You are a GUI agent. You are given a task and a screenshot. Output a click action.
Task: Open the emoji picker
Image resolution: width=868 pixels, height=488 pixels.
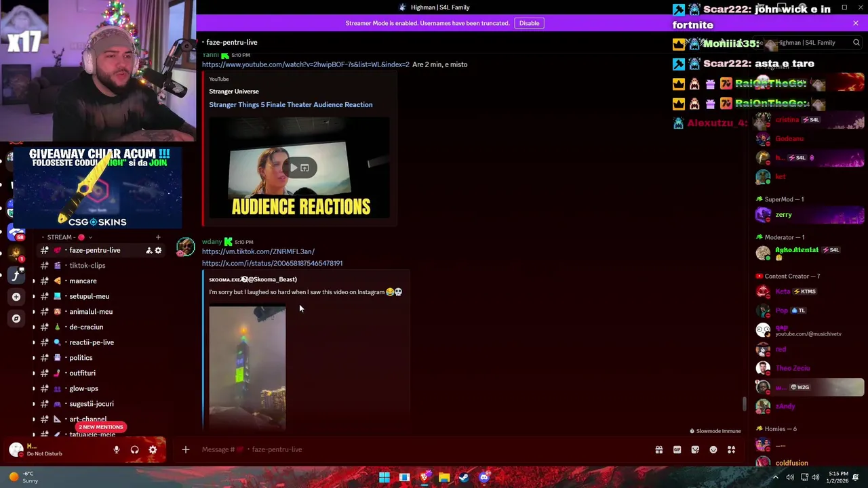713,449
